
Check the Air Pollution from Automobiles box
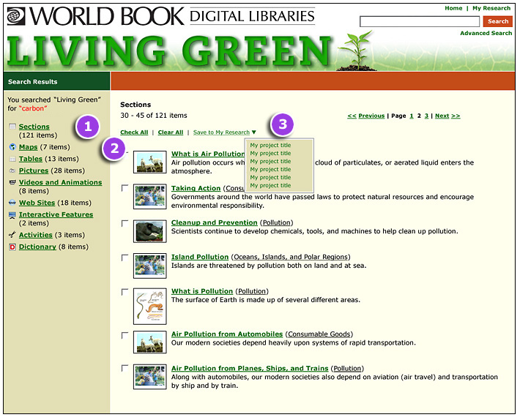pyautogui.click(x=125, y=335)
